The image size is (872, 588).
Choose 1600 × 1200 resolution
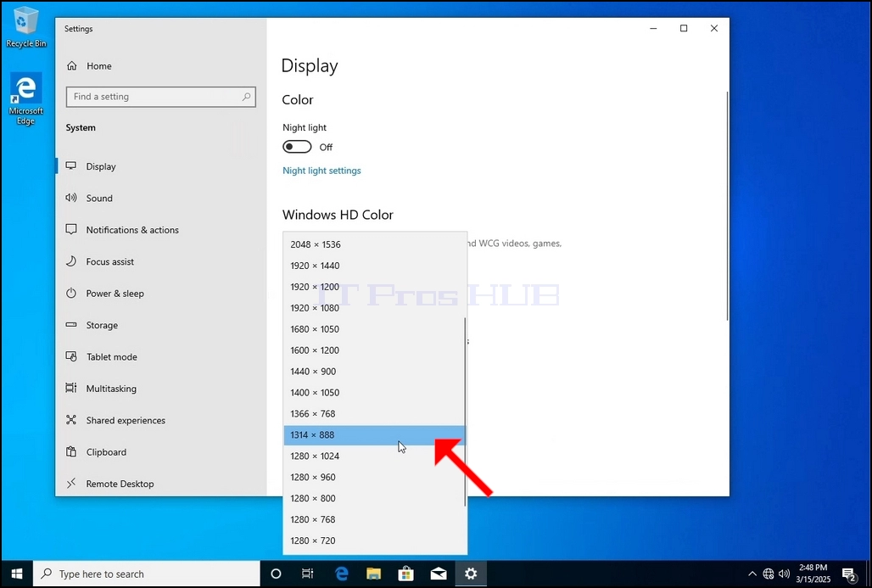(374, 350)
